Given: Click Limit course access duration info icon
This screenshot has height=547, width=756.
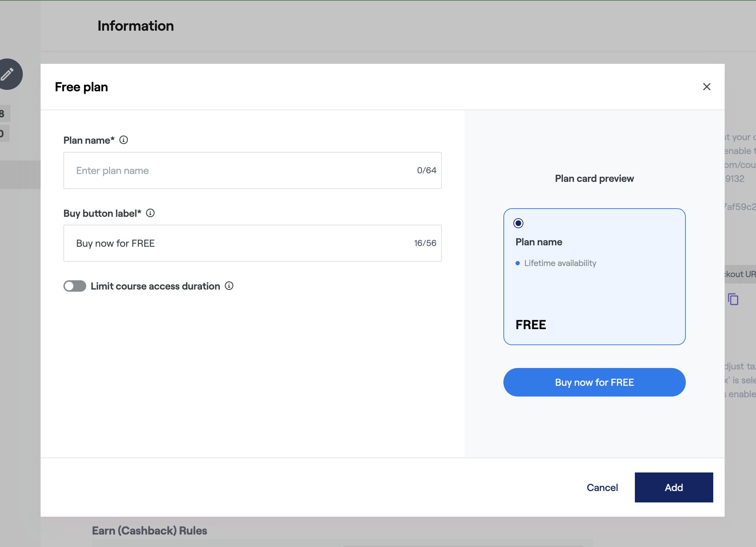Looking at the screenshot, I should [x=229, y=286].
